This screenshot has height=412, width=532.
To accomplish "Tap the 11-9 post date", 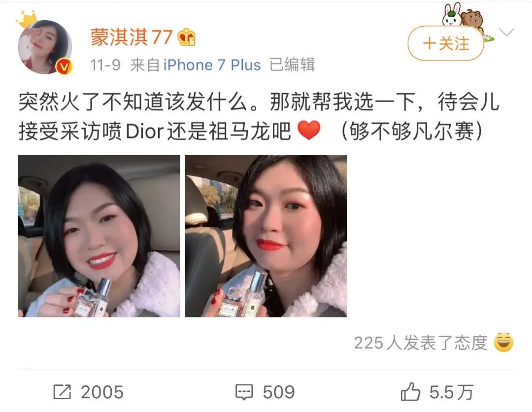I will tap(105, 65).
